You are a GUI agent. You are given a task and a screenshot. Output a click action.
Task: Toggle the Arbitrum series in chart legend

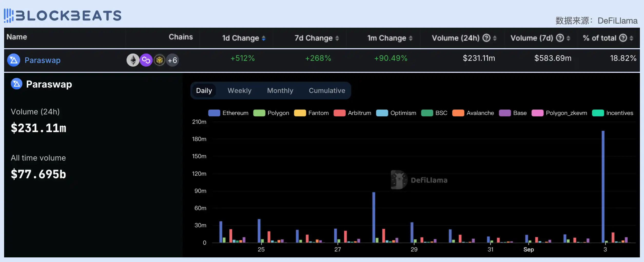tap(353, 113)
